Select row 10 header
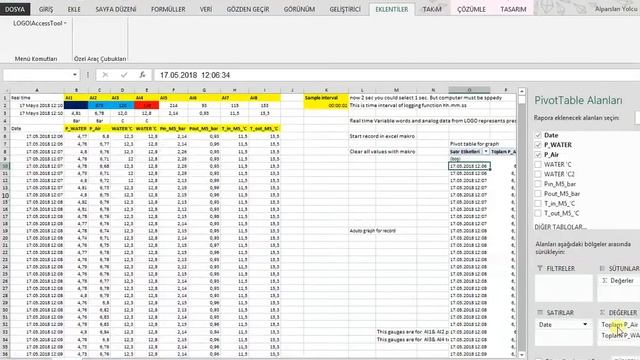 [5, 166]
